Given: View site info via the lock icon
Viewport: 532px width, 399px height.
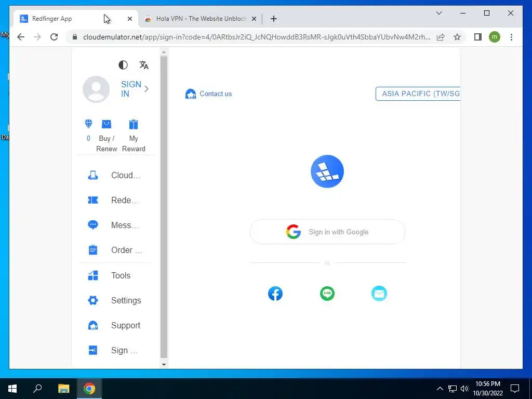Looking at the screenshot, I should point(75,37).
